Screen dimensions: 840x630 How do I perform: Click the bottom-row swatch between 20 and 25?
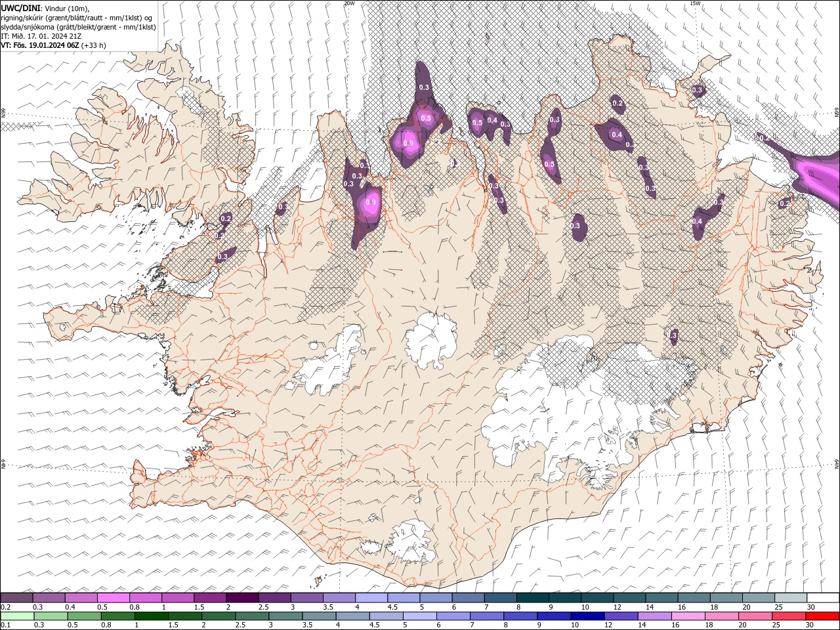tap(755, 616)
